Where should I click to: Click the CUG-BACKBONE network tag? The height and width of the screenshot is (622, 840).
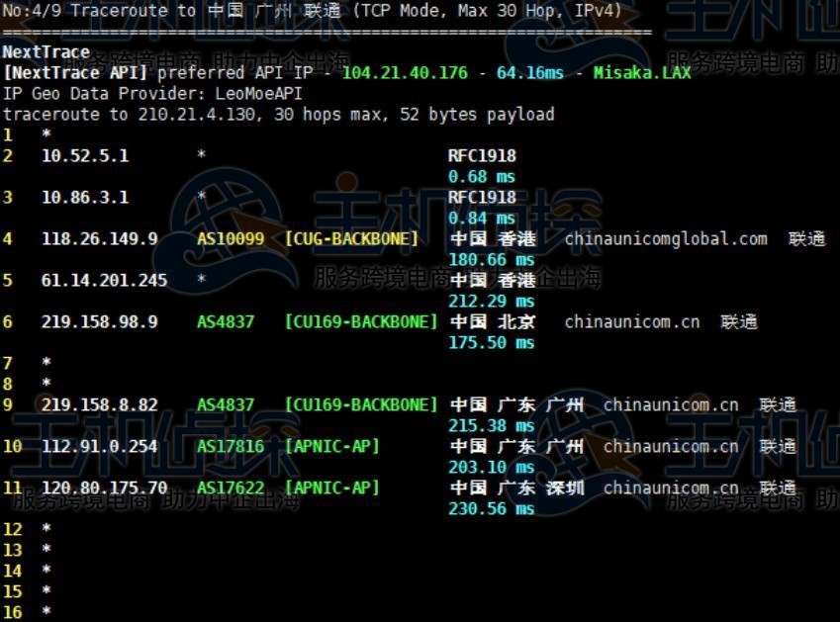tap(351, 239)
